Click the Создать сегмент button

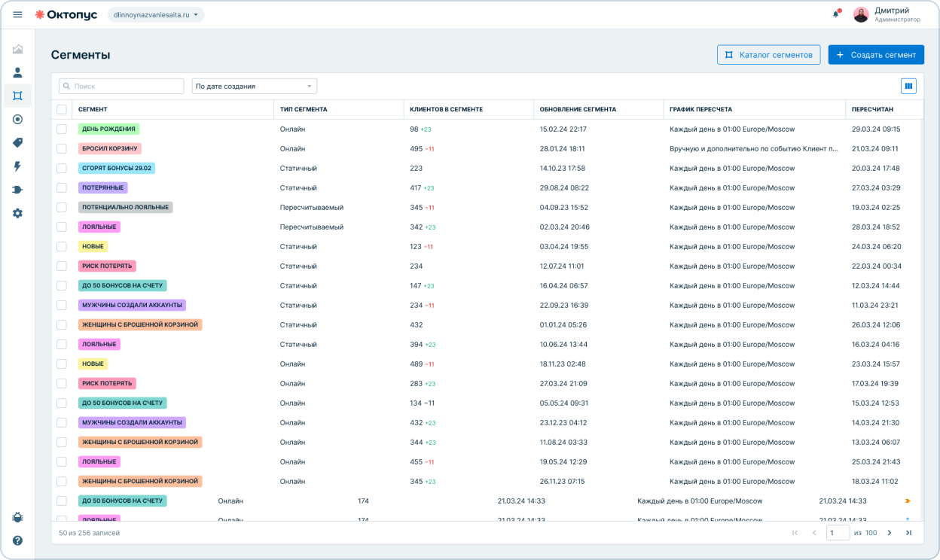click(876, 55)
